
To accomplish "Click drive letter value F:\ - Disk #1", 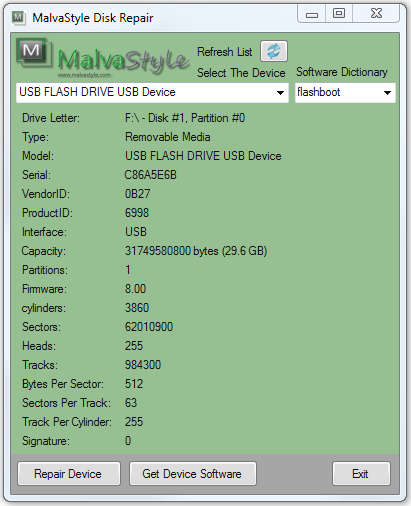I will click(185, 118).
